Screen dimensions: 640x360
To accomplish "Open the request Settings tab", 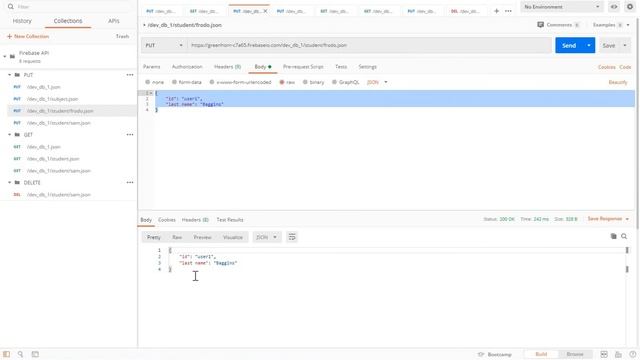I will [367, 67].
